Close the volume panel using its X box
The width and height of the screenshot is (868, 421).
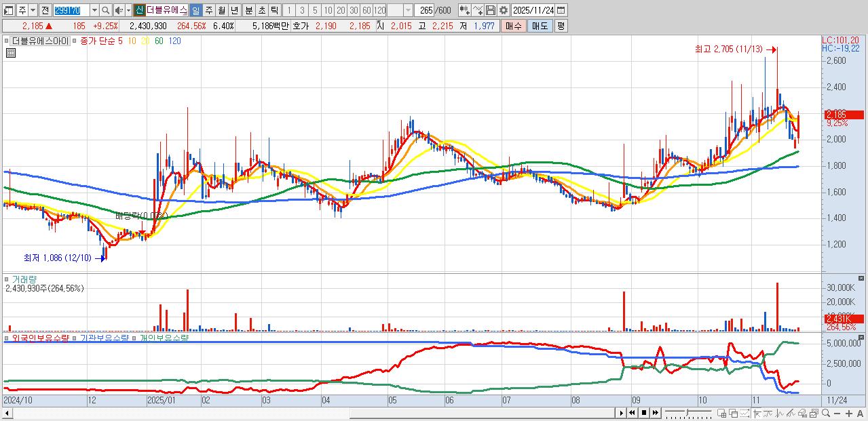tap(861, 279)
